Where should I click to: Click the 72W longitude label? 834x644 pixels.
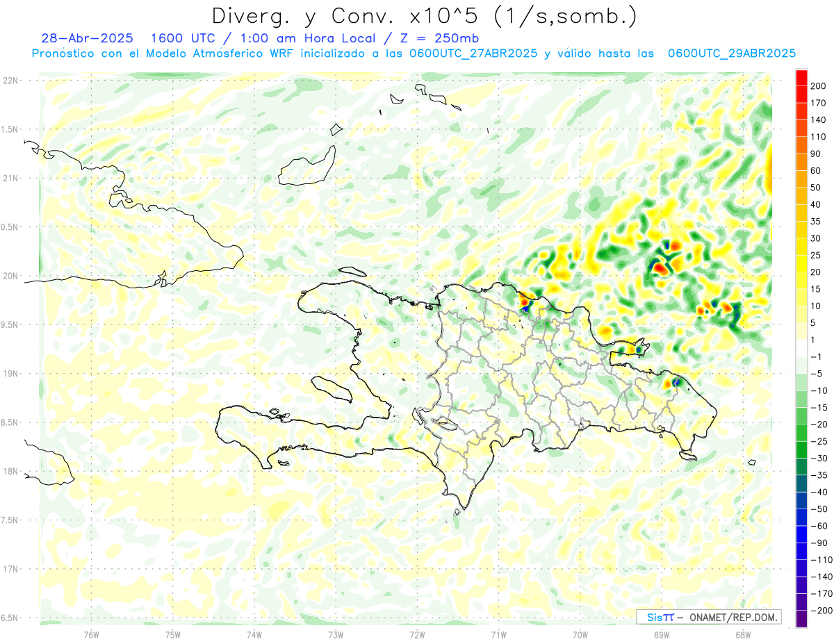click(x=417, y=634)
